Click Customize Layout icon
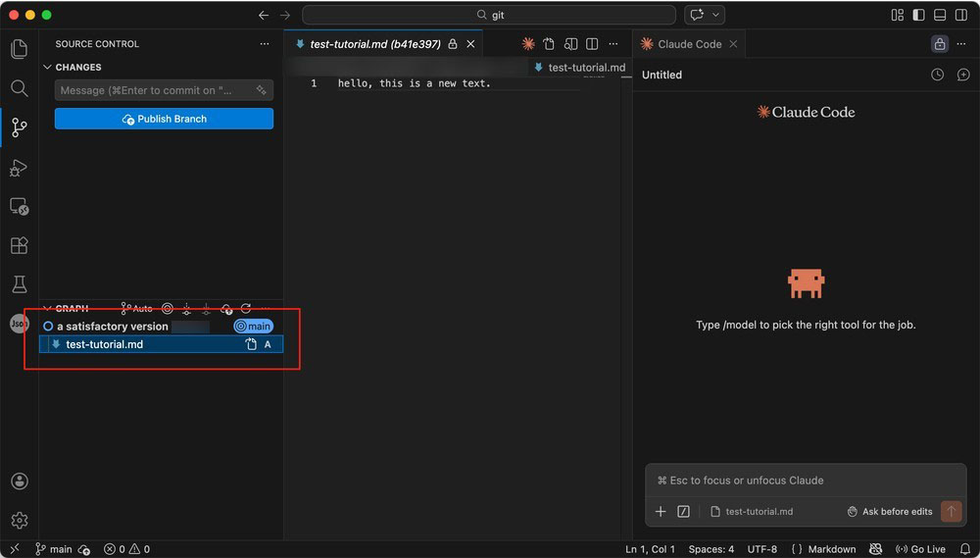This screenshot has height=558, width=980. (898, 15)
